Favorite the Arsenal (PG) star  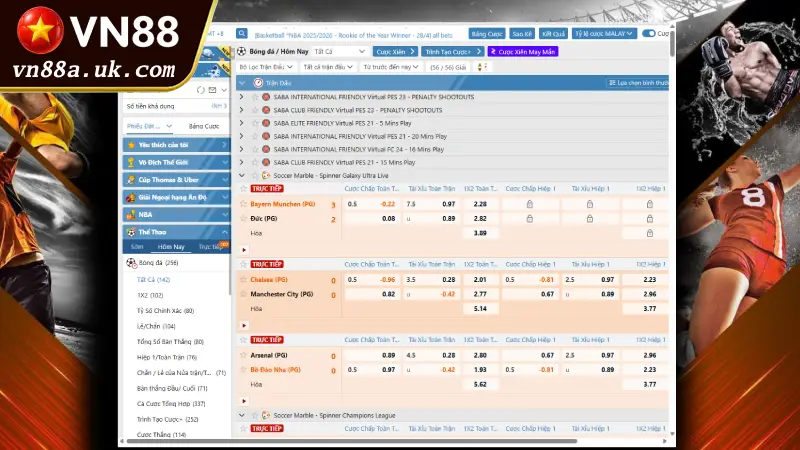[x=243, y=355]
